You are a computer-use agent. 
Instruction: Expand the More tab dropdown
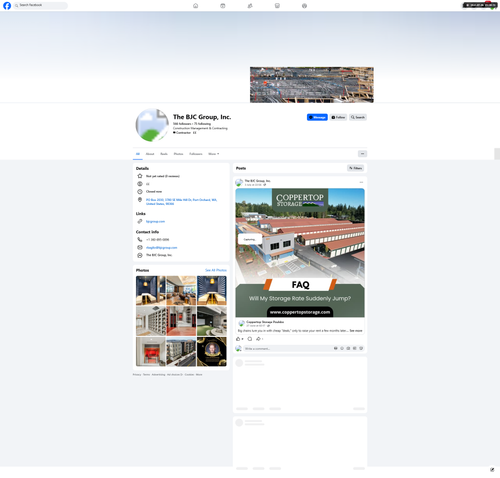pyautogui.click(x=214, y=154)
